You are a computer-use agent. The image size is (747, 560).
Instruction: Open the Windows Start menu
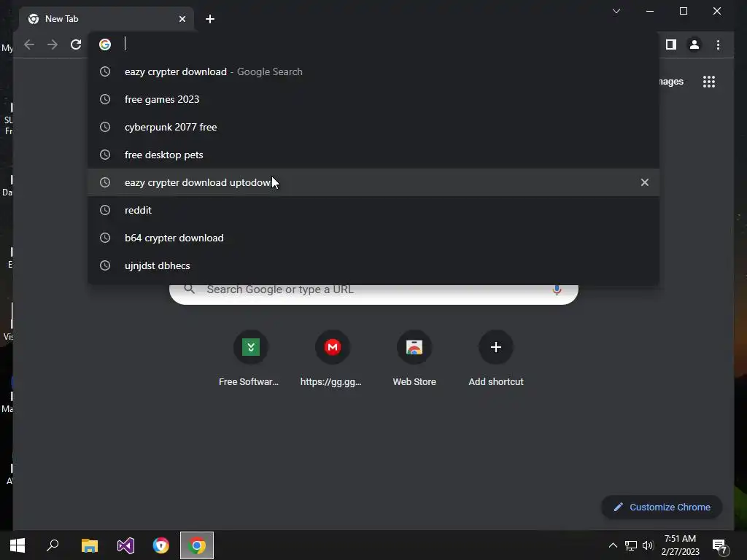pos(18,545)
